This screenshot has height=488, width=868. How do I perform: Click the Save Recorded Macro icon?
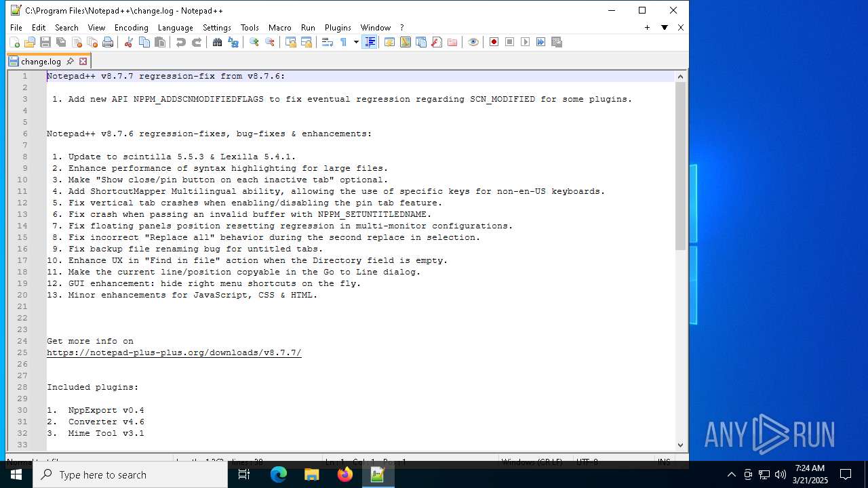pos(557,42)
